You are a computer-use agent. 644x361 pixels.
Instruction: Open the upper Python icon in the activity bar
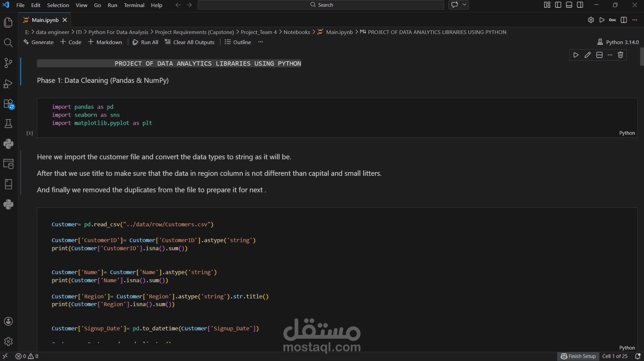point(8,144)
